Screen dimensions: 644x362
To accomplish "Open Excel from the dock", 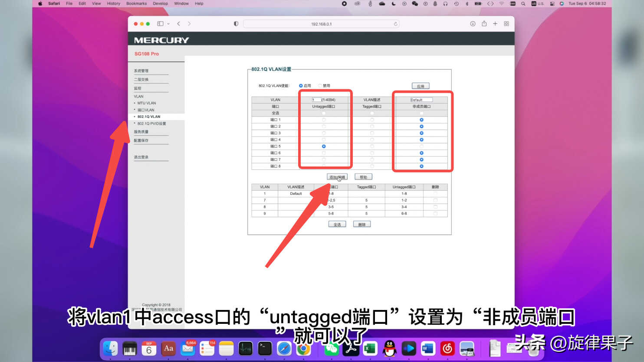I will pyautogui.click(x=370, y=348).
